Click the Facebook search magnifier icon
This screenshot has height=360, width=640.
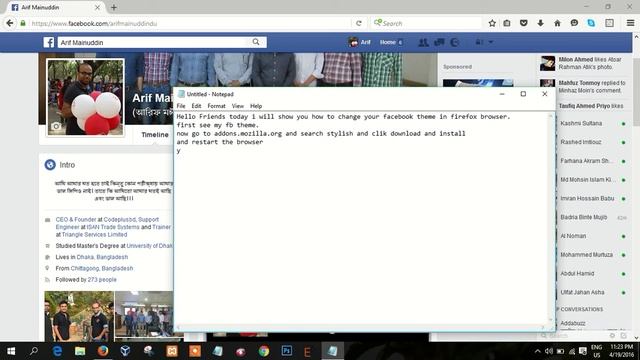(x=256, y=42)
